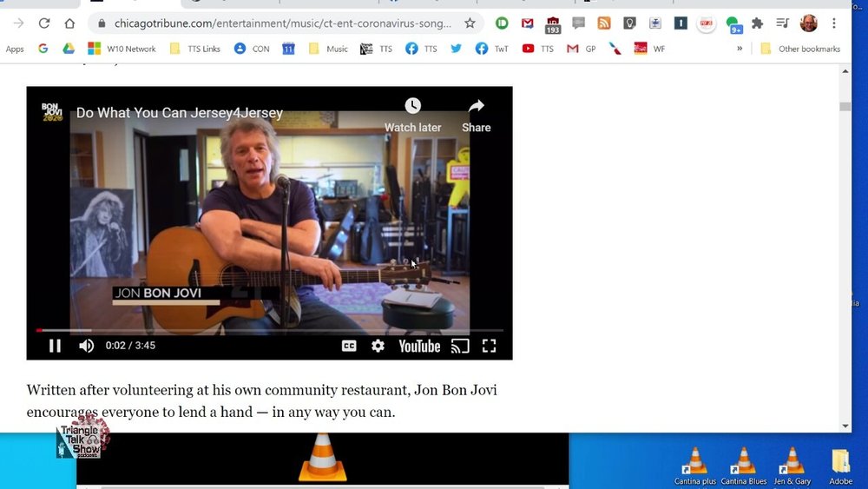Open the lightbulb extension icon
The width and height of the screenshot is (868, 489).
point(629,23)
